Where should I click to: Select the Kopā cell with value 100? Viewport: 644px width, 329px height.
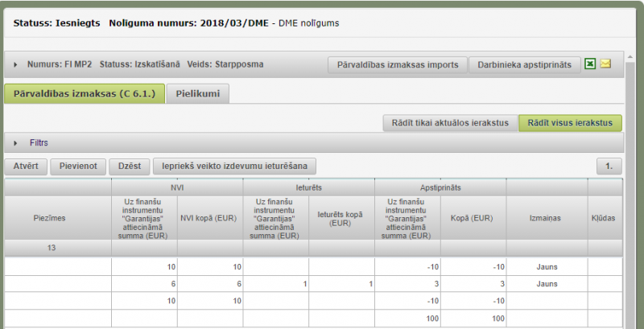(x=473, y=319)
